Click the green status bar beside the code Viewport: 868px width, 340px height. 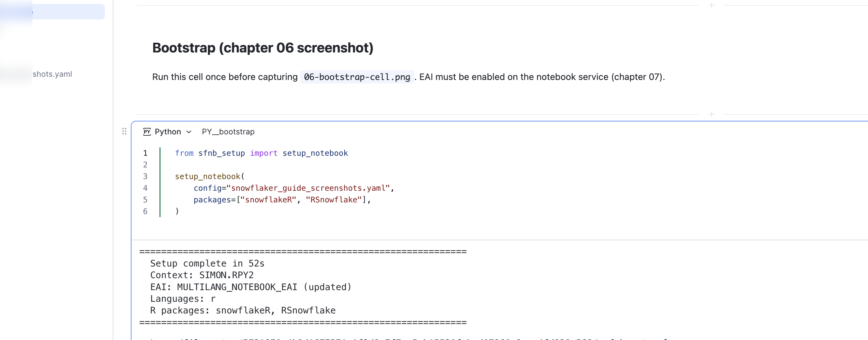click(x=160, y=182)
